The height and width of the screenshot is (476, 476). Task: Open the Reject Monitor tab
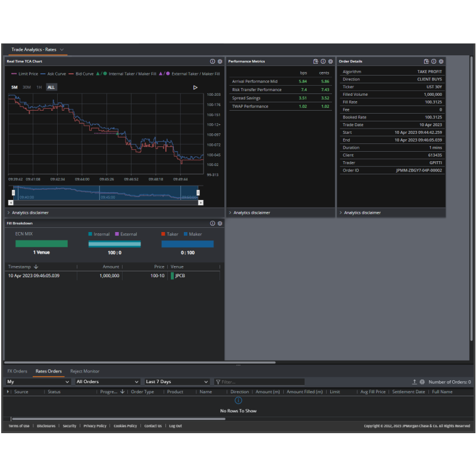point(84,371)
